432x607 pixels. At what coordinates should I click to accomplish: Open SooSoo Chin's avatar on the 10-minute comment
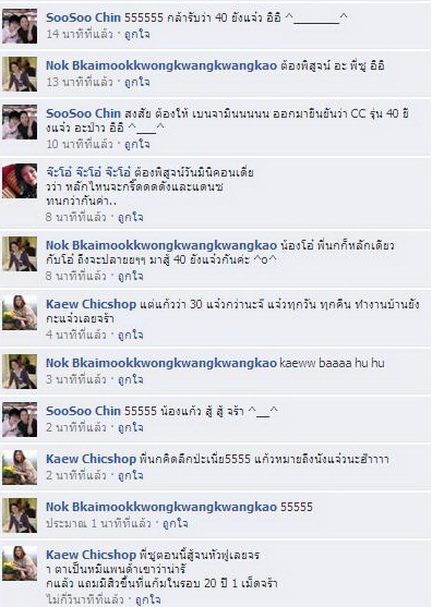coord(20,122)
